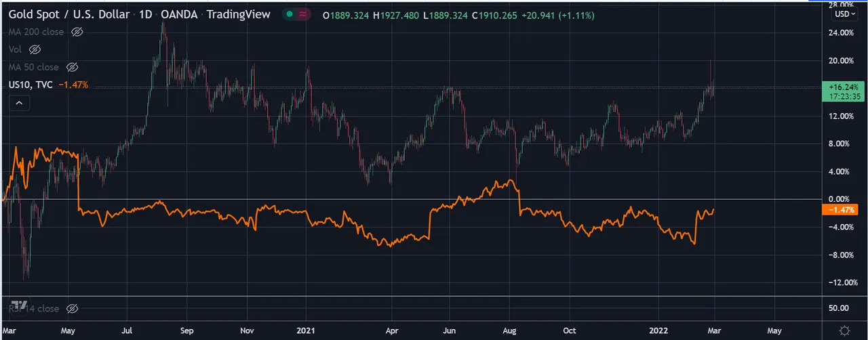Click the 2021 label on the time axis
The image size is (868, 340).
(x=306, y=331)
